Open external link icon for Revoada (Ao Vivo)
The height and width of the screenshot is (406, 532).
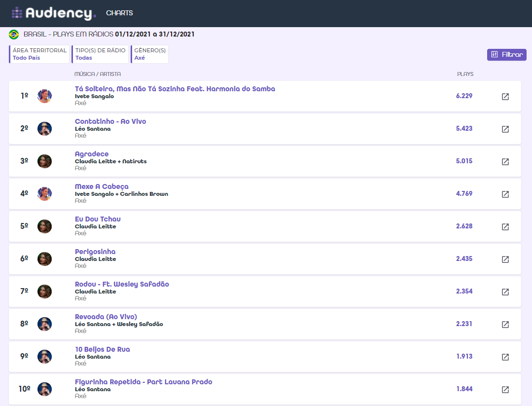click(x=505, y=325)
